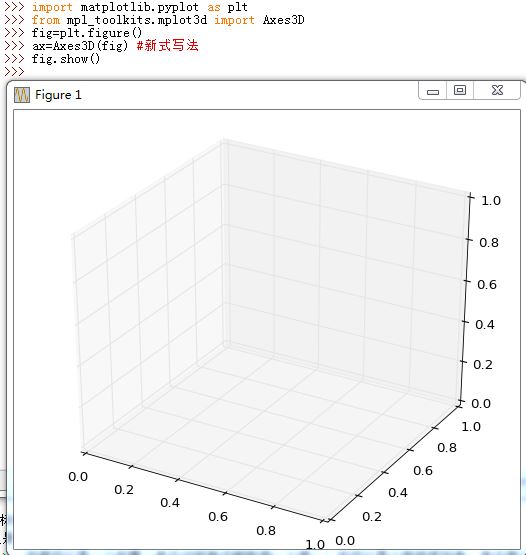Screen dimensions: 526x555
Task: Click the 0.6 tick label on the bottom-left x-axis
Action: tap(218, 517)
